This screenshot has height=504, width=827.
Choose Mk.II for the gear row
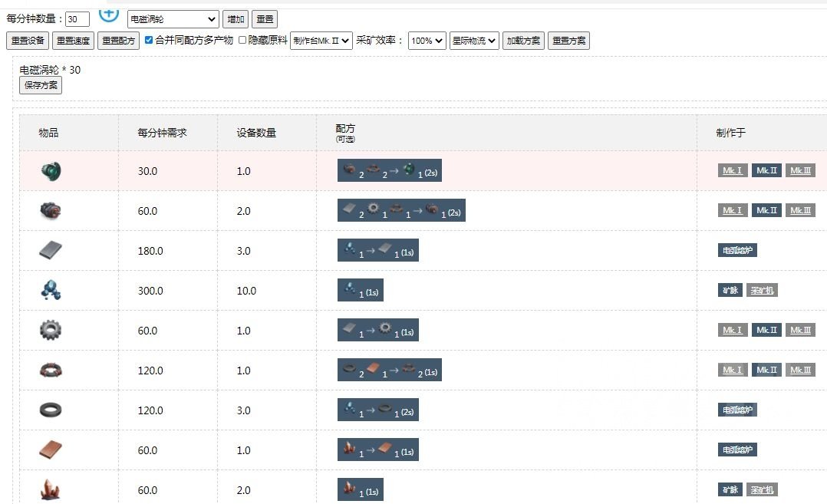pyautogui.click(x=766, y=330)
